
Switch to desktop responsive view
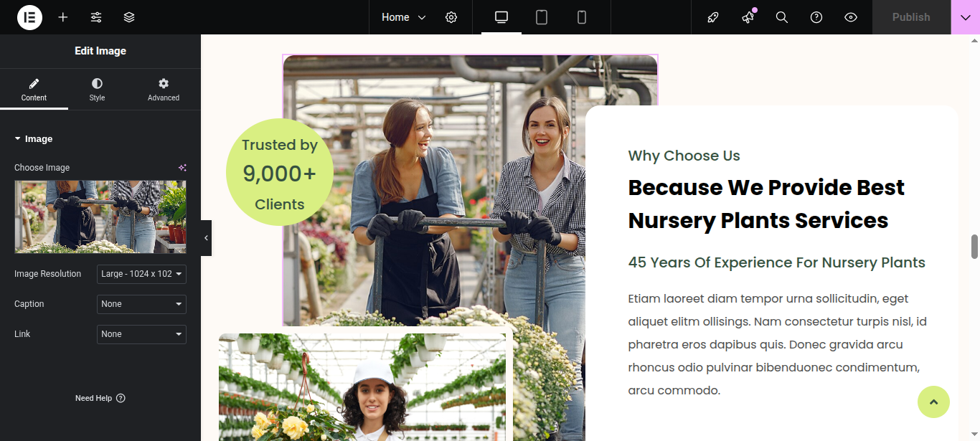click(x=501, y=17)
